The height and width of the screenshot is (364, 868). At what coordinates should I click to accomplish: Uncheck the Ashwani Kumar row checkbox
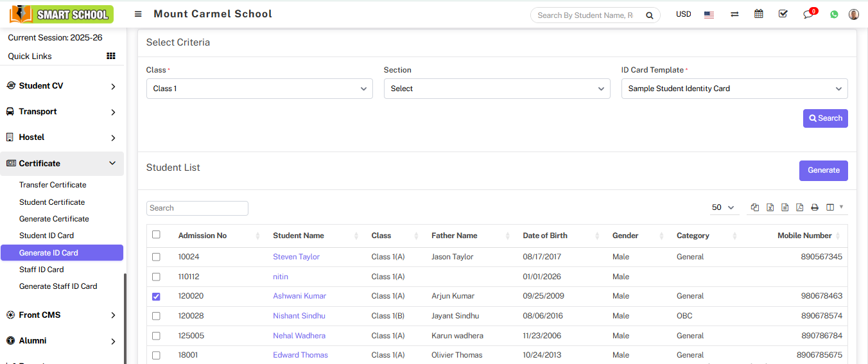tap(156, 297)
